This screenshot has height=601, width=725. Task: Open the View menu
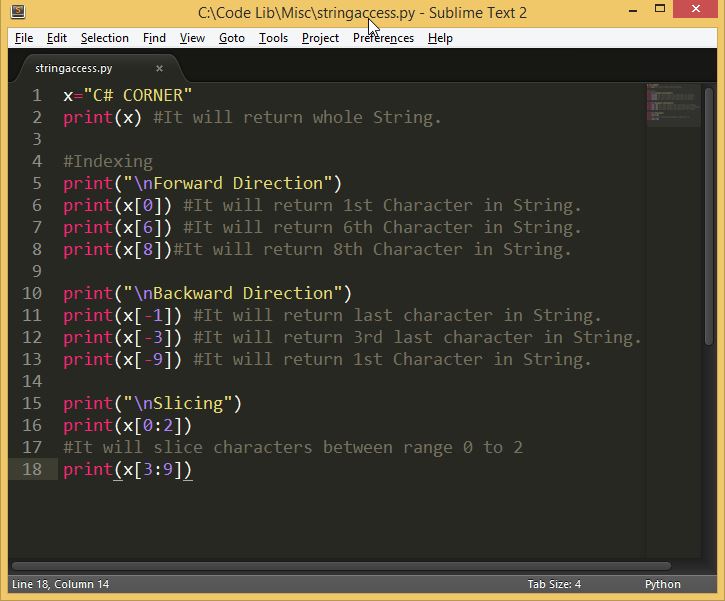click(192, 38)
